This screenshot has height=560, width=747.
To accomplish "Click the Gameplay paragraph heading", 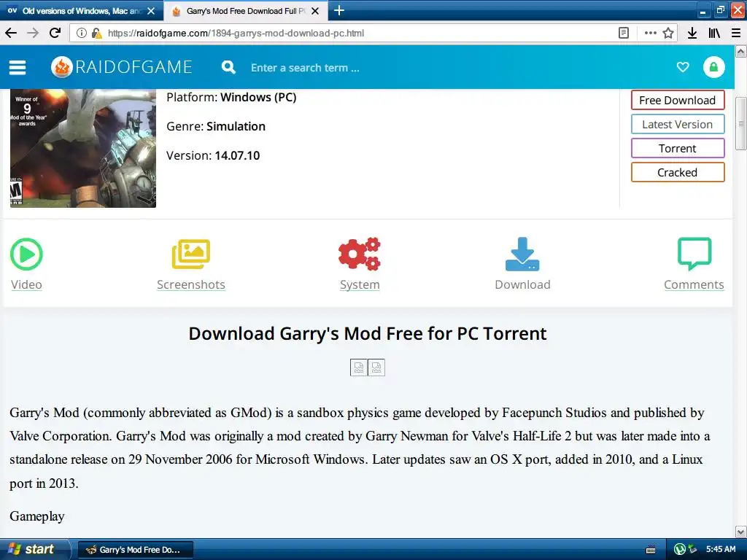I will point(37,516).
